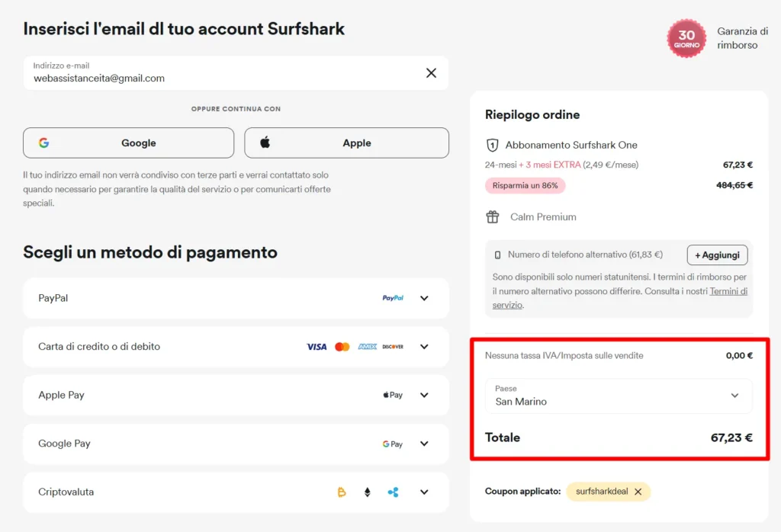Select the Ethereum cryptocurrency icon
Viewport: 781px width, 532px height.
click(x=367, y=492)
